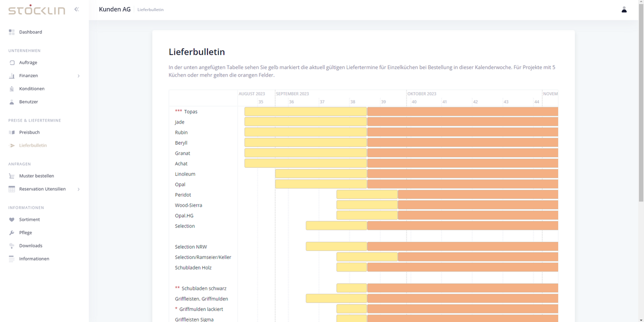
Task: Open Dashboard menu item
Action: click(x=31, y=32)
